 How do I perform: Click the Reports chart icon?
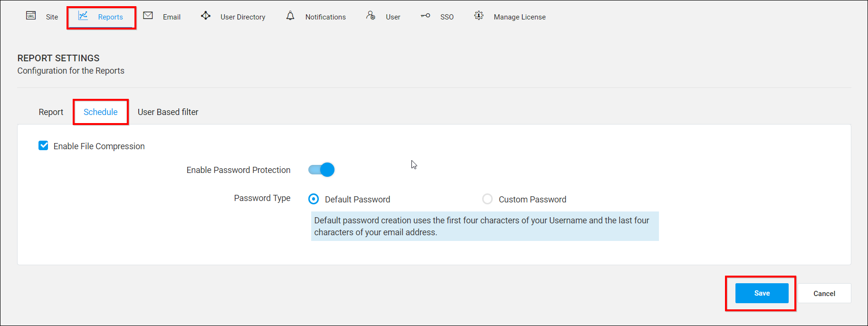coord(83,16)
